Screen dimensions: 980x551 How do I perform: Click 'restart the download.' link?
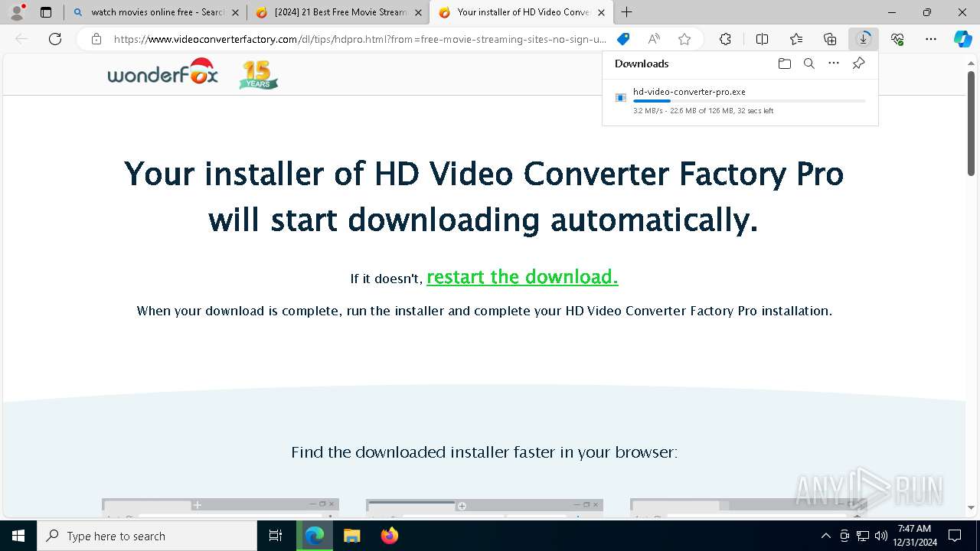click(522, 277)
